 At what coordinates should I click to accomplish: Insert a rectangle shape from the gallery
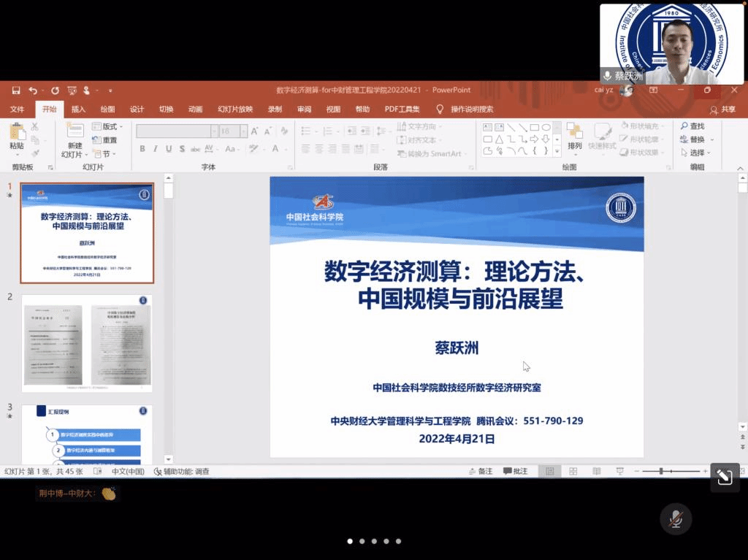click(534, 127)
